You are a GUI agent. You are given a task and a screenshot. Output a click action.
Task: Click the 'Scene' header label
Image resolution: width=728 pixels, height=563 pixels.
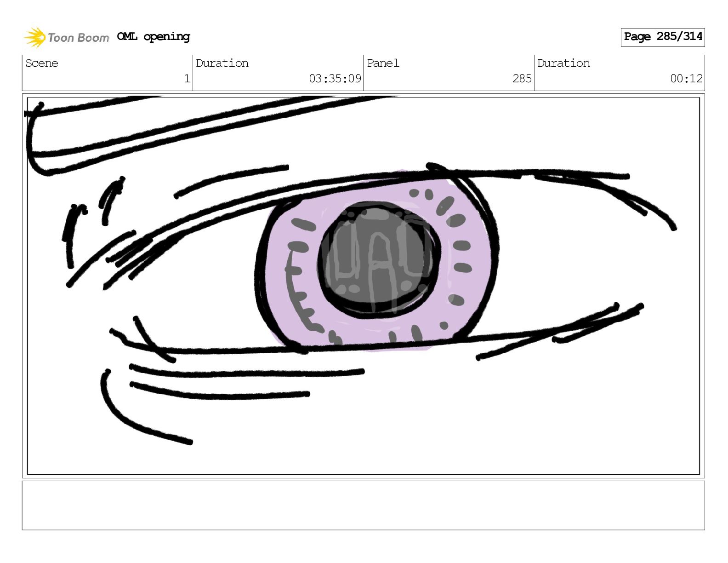42,63
